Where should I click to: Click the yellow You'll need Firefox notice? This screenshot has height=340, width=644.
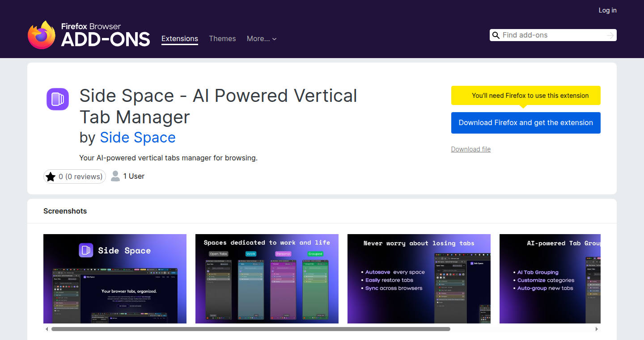[x=526, y=96]
